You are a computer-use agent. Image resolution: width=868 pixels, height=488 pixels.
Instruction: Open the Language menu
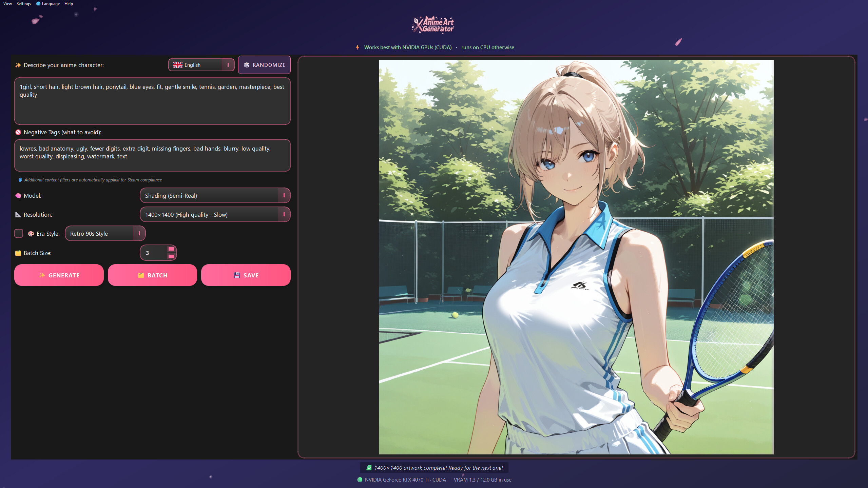tap(48, 4)
